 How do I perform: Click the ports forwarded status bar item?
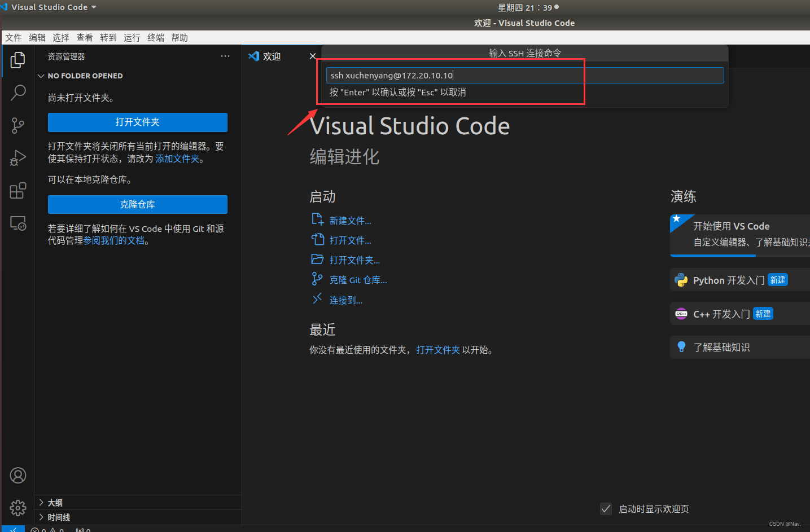pyautogui.click(x=83, y=529)
